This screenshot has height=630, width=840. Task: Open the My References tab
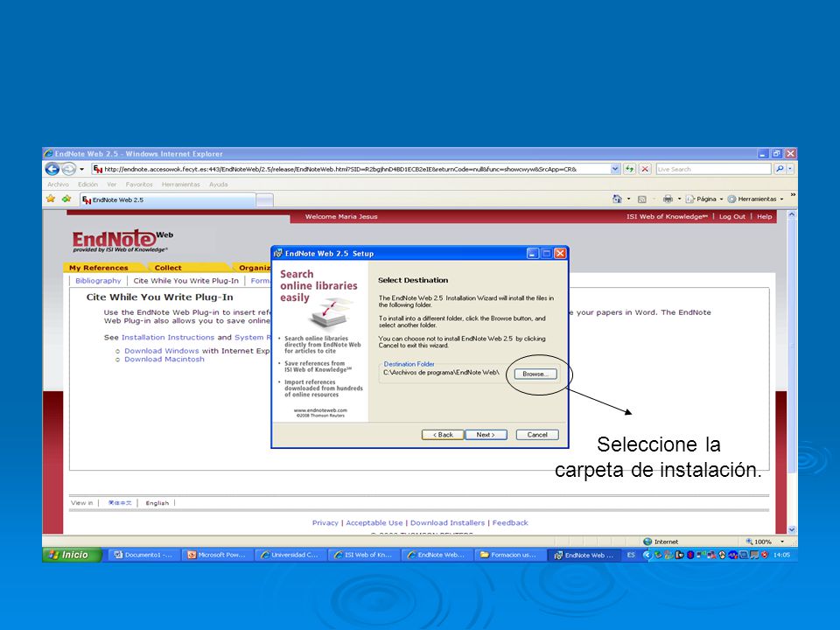pyautogui.click(x=99, y=268)
